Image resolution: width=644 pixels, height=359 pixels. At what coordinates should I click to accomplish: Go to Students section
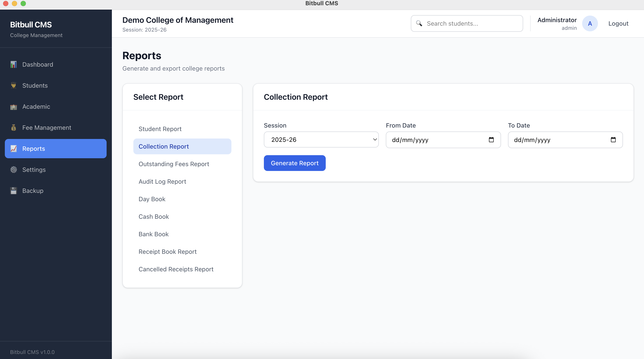(56, 85)
